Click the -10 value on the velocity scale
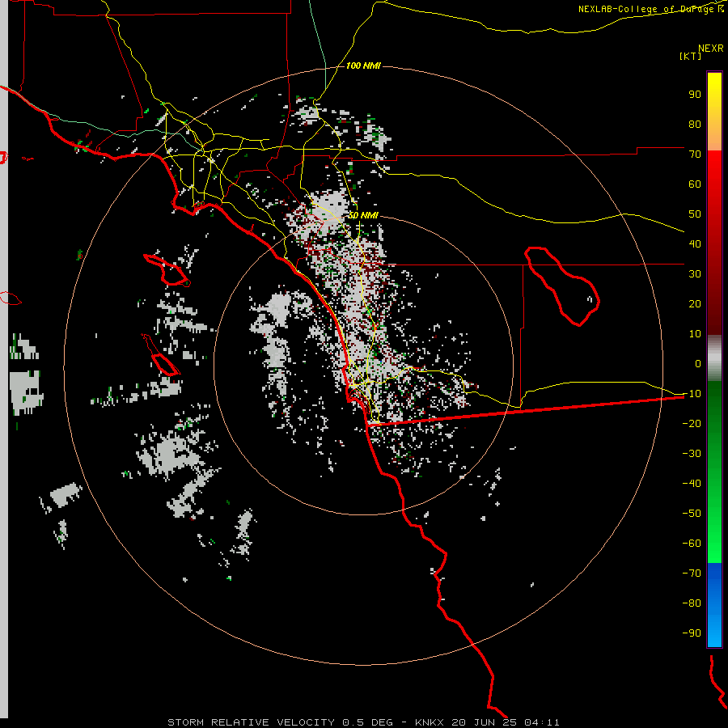This screenshot has width=728, height=728. click(692, 394)
